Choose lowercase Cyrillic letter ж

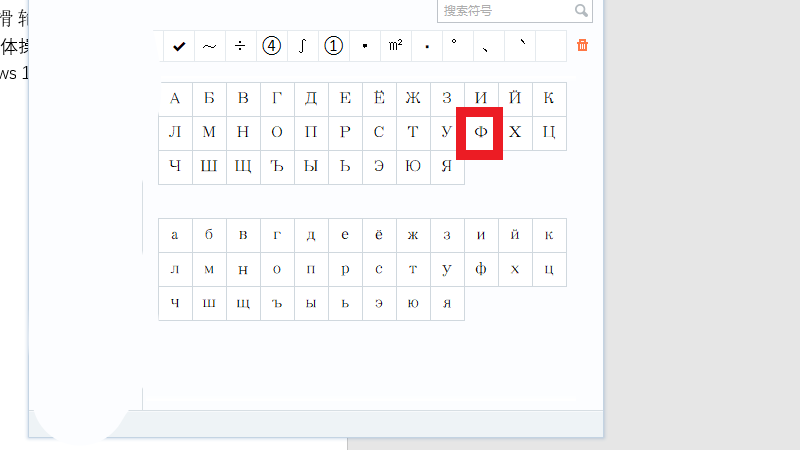[413, 235]
